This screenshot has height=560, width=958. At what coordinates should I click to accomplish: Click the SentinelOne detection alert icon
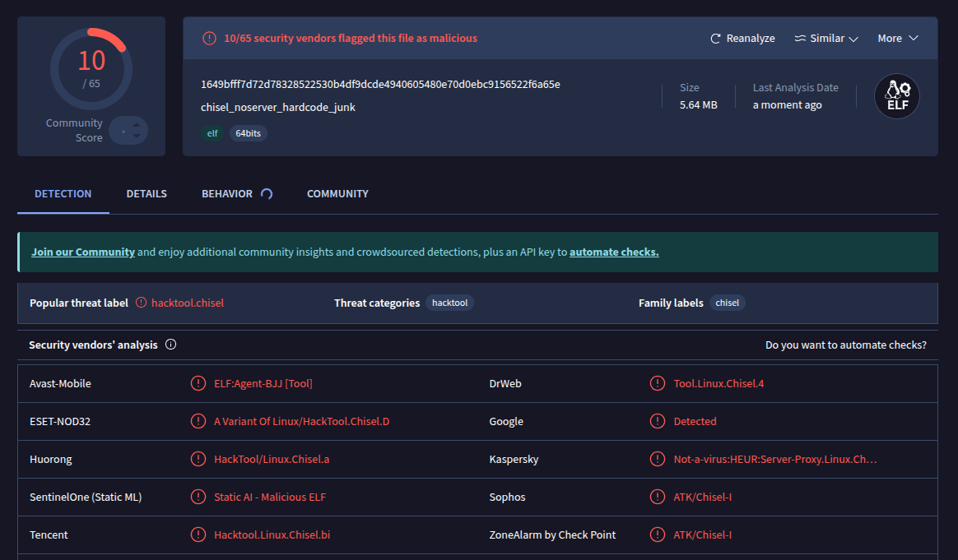[x=198, y=498]
